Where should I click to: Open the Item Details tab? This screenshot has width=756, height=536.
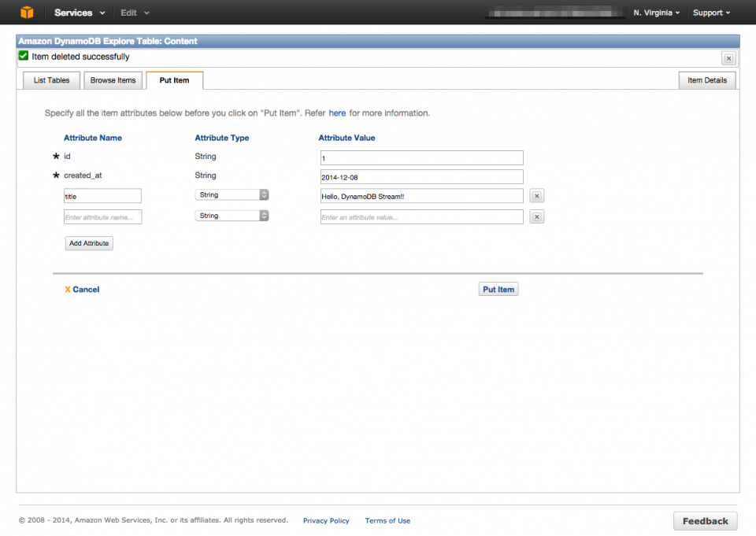click(x=707, y=80)
